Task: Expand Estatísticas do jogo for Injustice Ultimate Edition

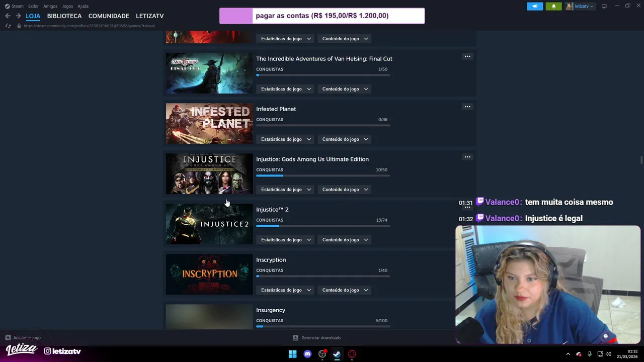Action: [x=286, y=190]
